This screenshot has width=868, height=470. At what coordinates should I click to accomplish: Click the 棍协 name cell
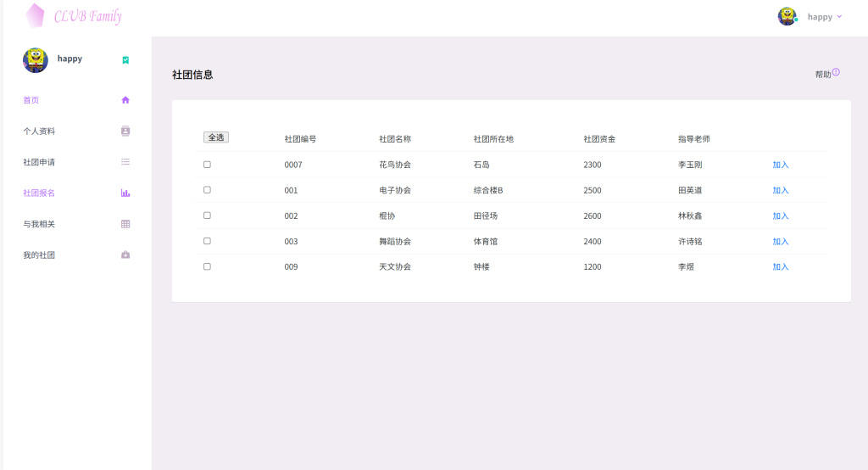click(x=387, y=215)
